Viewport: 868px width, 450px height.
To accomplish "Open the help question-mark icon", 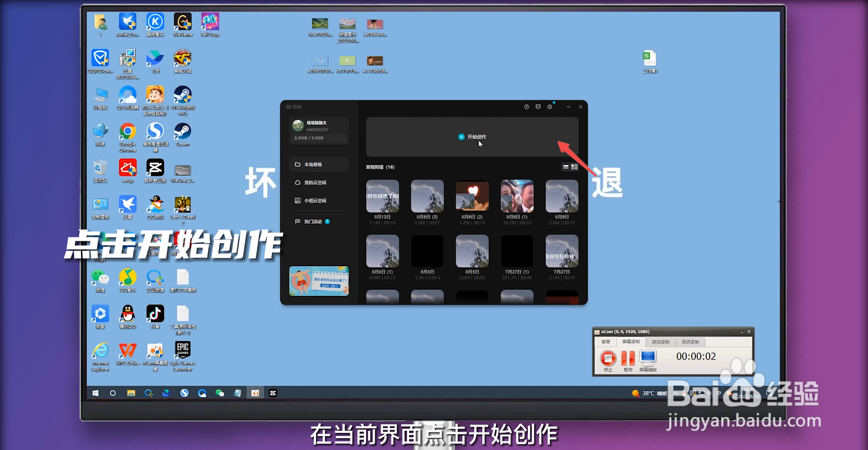I will click(x=526, y=107).
